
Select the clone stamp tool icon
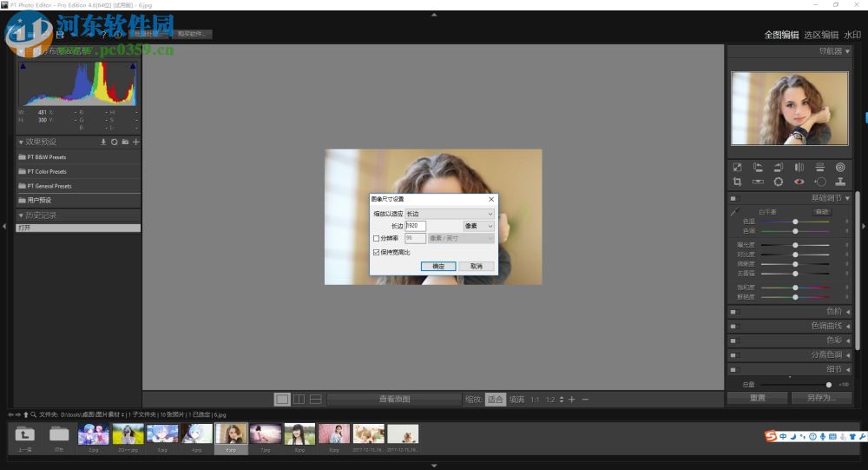(x=840, y=182)
